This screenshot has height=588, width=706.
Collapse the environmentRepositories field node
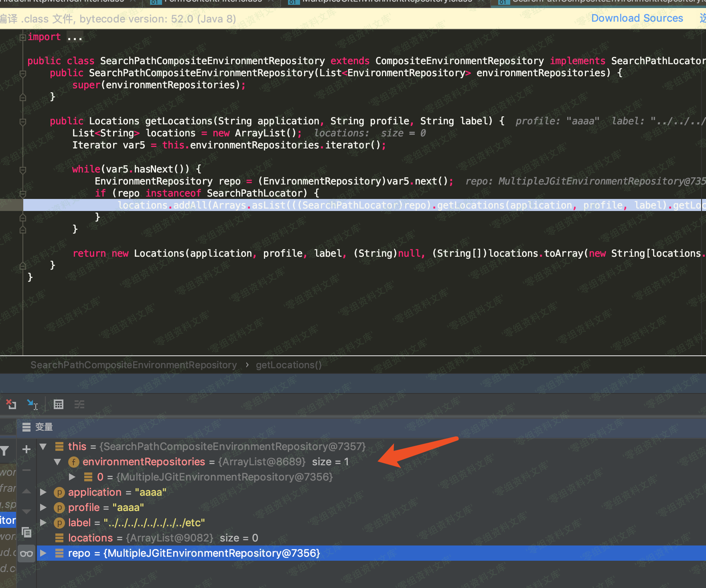pos(58,462)
